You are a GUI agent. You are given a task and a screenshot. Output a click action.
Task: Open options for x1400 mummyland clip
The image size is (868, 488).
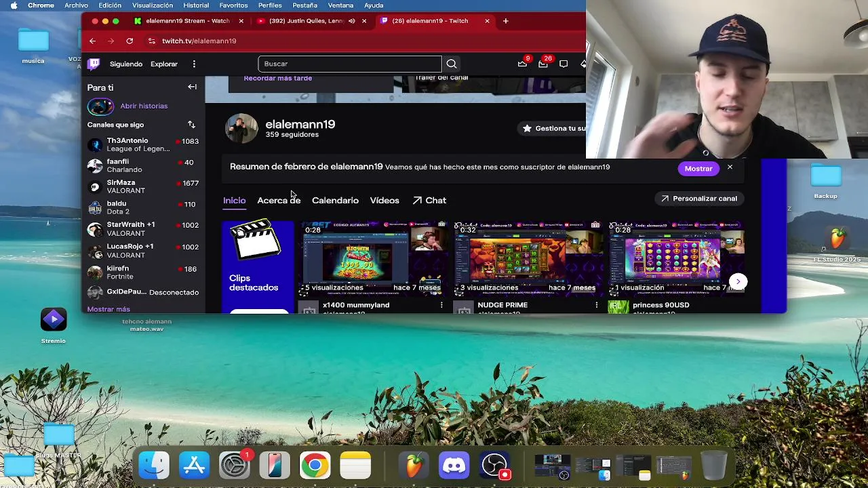(441, 305)
